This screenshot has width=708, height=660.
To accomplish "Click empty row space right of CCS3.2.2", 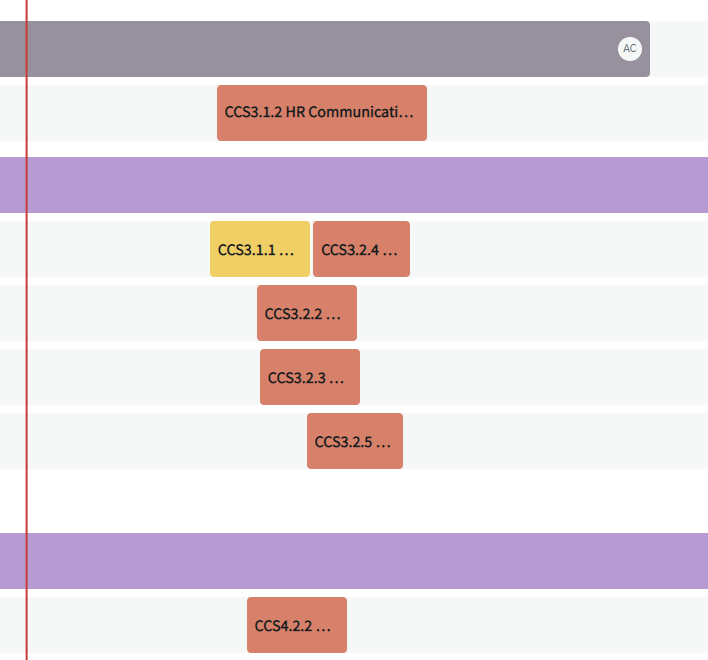I will (x=532, y=313).
